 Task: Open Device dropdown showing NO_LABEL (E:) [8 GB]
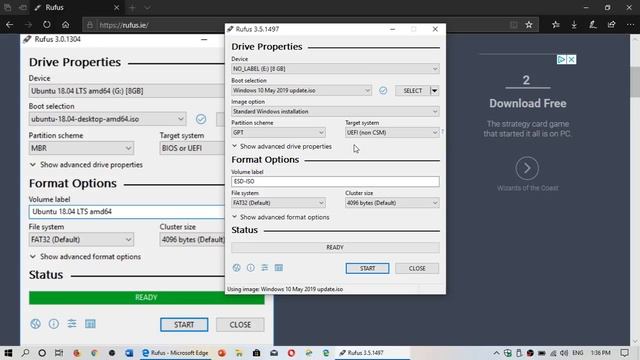click(335, 69)
